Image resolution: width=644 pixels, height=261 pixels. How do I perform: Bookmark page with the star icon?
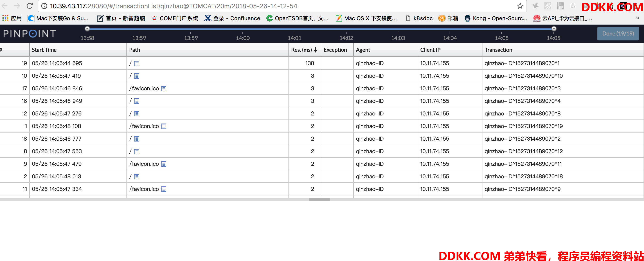tap(520, 6)
